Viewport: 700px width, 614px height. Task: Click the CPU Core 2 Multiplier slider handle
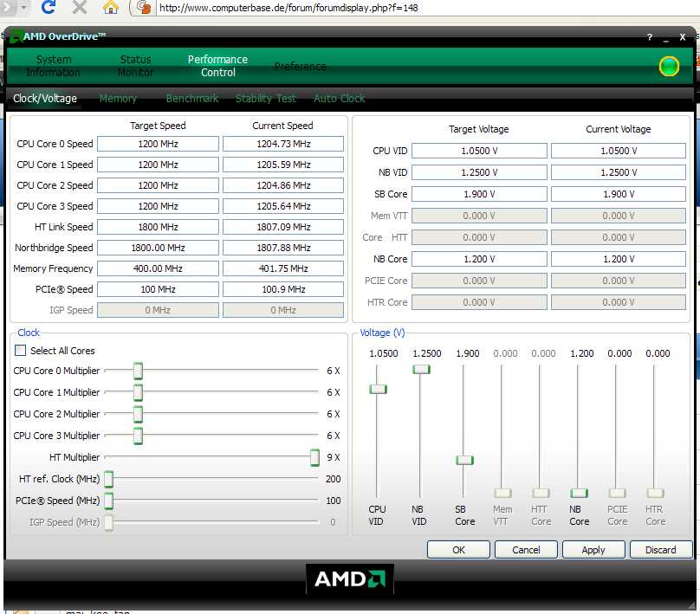click(138, 414)
